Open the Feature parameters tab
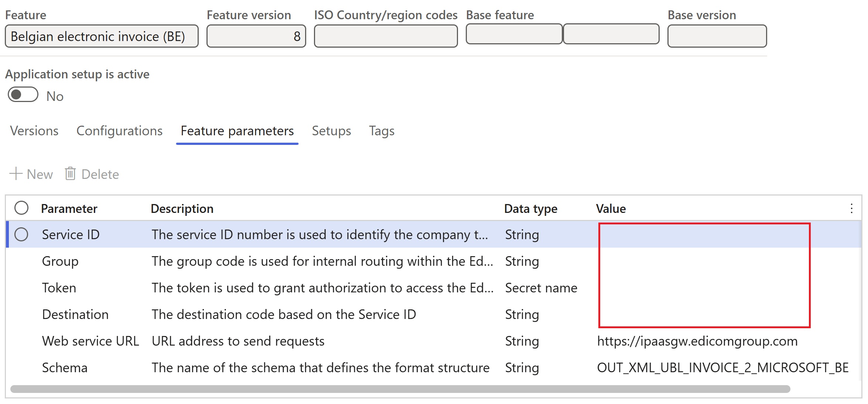 [x=237, y=131]
